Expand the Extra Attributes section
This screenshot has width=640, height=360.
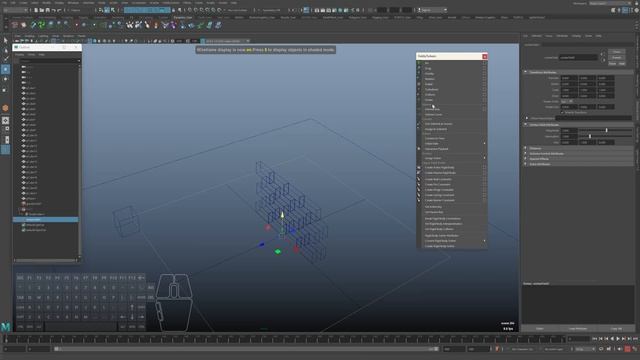pyautogui.click(x=526, y=164)
